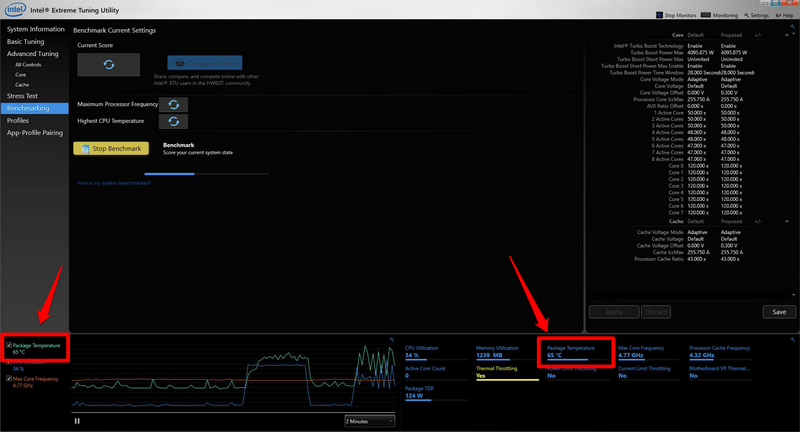The image size is (800, 432).
Task: Click the Stop Monitors icon
Action: click(x=661, y=15)
